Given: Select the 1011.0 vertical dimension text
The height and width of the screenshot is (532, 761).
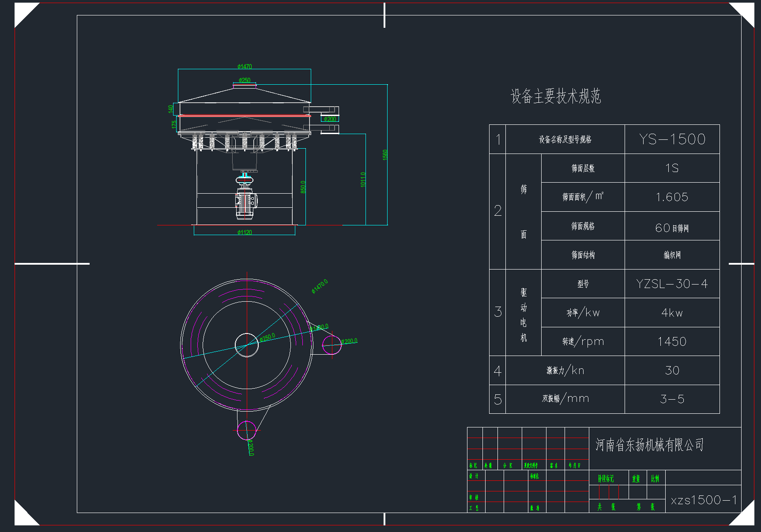Looking at the screenshot, I should (x=363, y=180).
